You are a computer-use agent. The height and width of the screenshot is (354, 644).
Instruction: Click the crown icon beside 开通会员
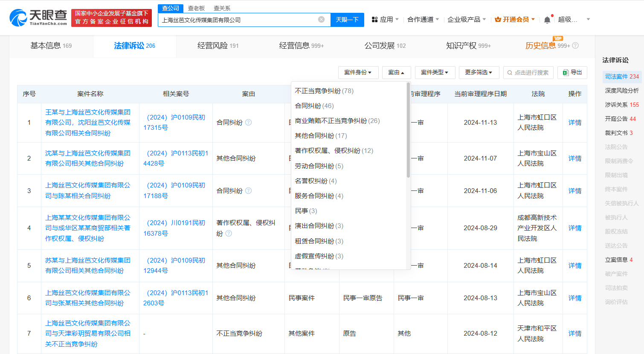pos(498,20)
